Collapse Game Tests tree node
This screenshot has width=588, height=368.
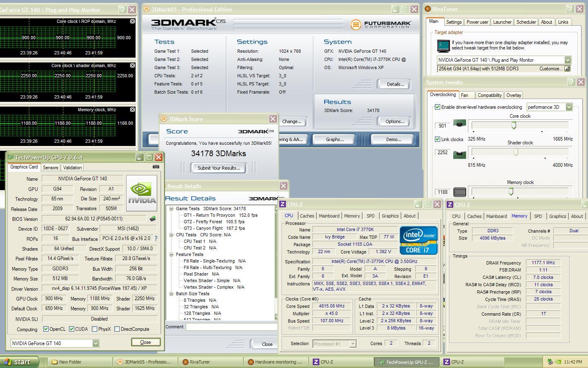click(x=171, y=209)
